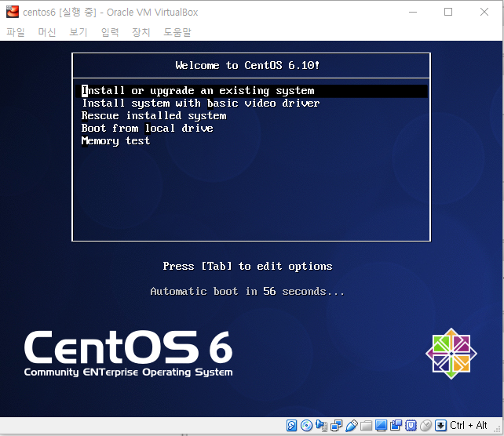Click the recording/video capture status icon
Viewport: 504px width, 436px height.
coord(396,425)
